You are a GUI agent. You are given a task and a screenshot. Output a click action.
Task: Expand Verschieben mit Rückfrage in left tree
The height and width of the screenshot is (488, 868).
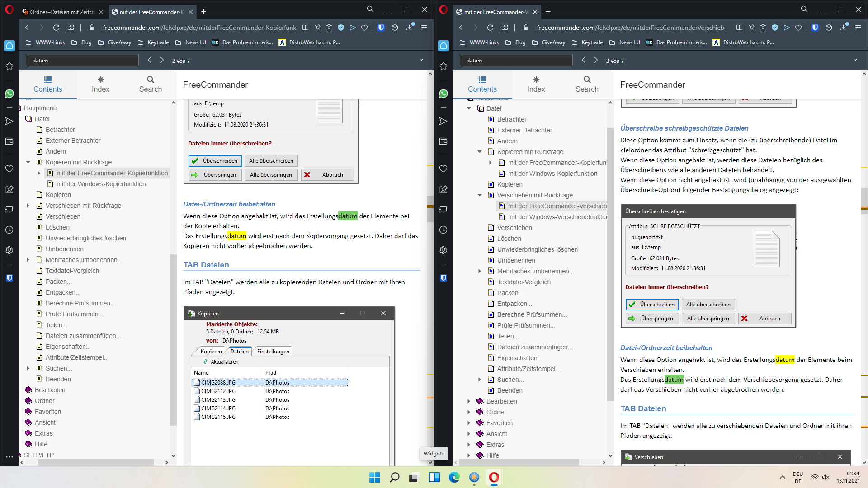[28, 206]
